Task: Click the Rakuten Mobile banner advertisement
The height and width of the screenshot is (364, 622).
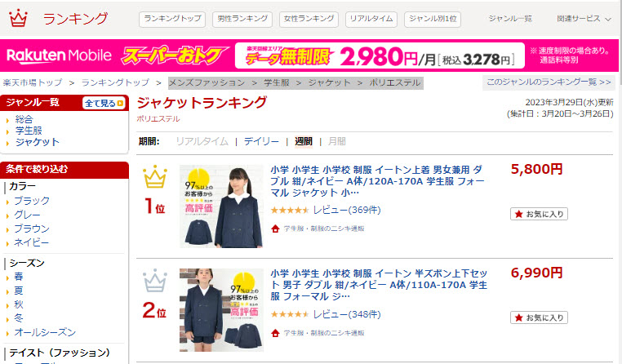Action: 309,55
